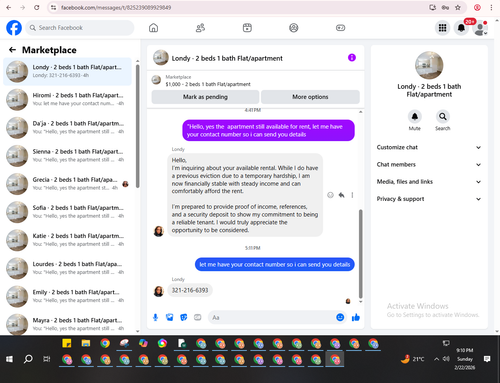Viewport: 500px width, 383px height.
Task: Expand Privacy & support section
Action: (x=429, y=199)
